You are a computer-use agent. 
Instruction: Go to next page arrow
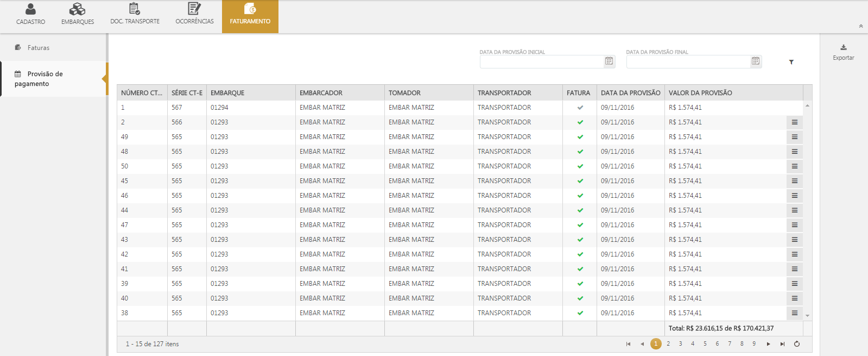pyautogui.click(x=768, y=344)
